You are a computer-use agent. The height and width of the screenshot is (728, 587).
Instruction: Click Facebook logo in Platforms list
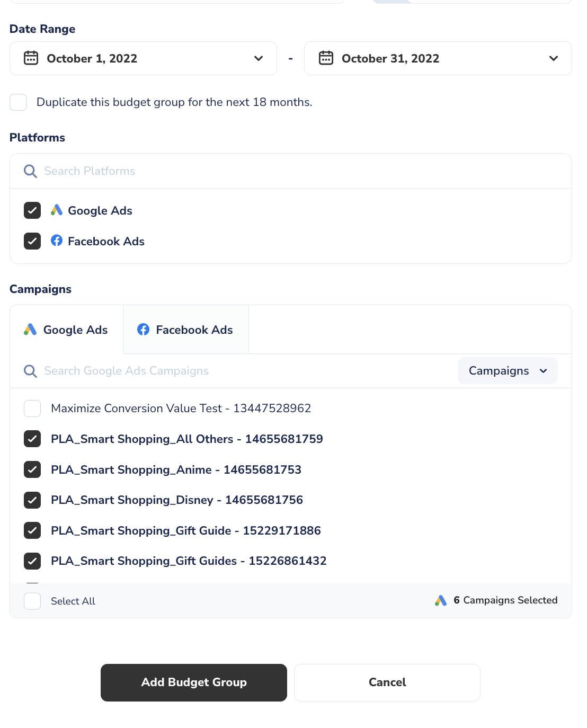57,241
